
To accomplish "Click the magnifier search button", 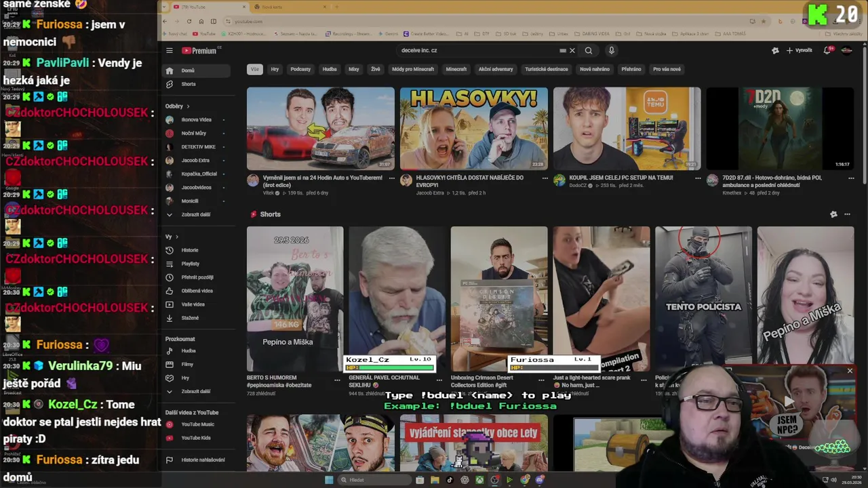I will [x=589, y=50].
